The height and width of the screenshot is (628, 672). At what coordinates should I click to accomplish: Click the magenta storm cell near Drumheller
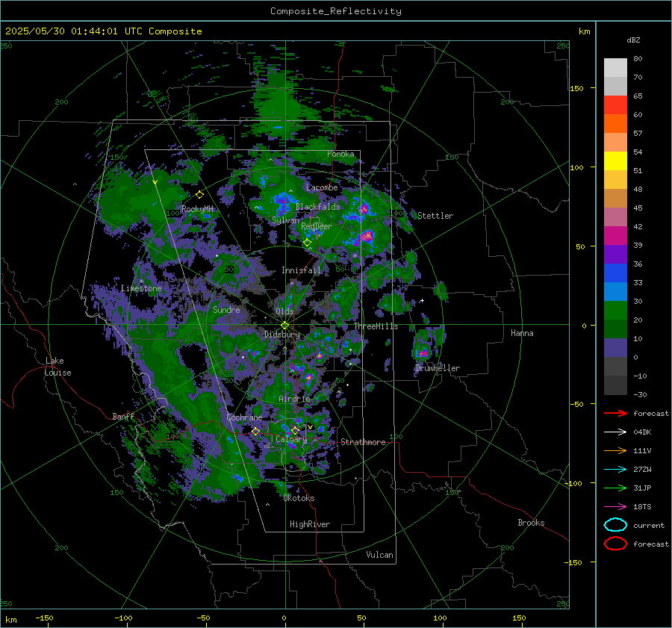tap(423, 354)
